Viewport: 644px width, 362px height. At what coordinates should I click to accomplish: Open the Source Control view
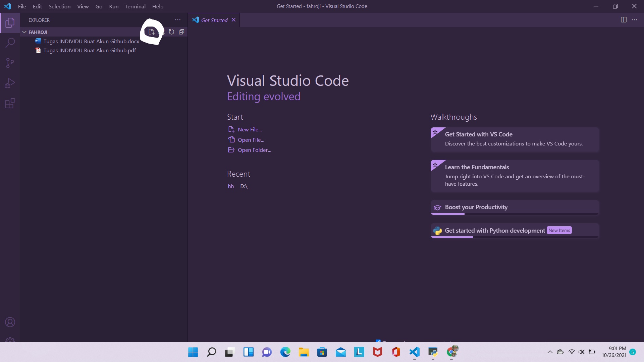click(10, 63)
